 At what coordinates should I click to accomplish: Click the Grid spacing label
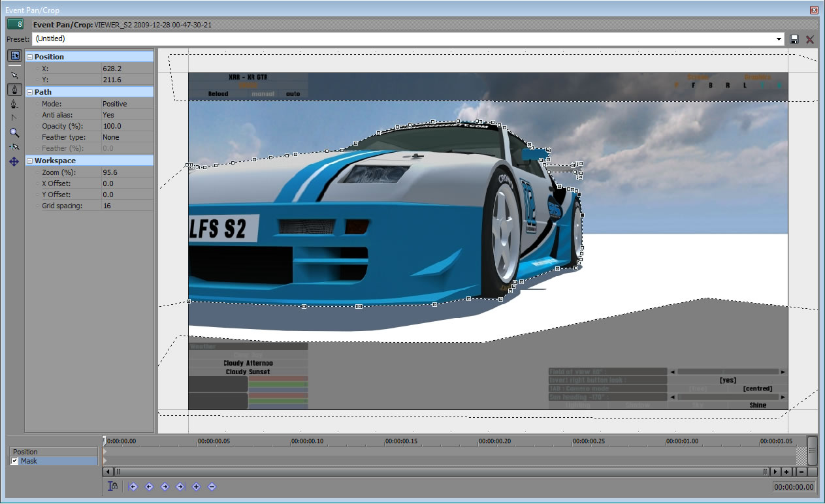[x=62, y=206]
